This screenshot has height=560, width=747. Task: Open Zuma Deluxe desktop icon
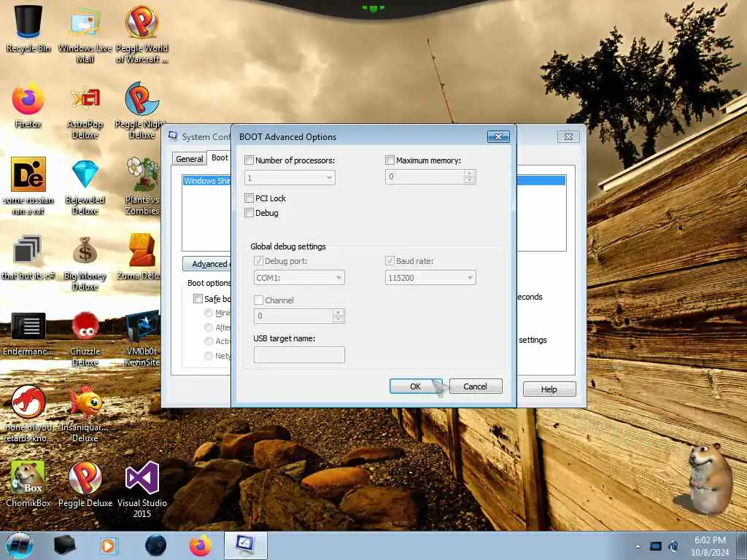pyautogui.click(x=142, y=257)
